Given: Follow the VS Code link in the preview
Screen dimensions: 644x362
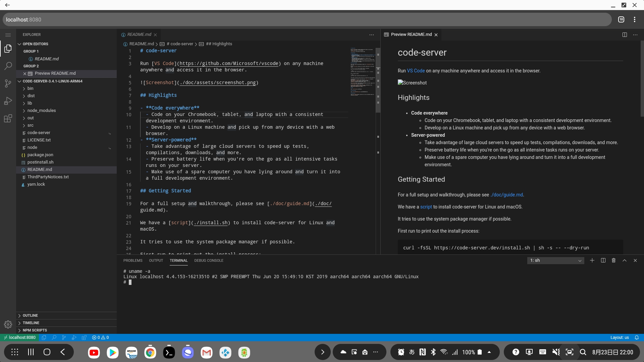Looking at the screenshot, I should click(x=416, y=71).
